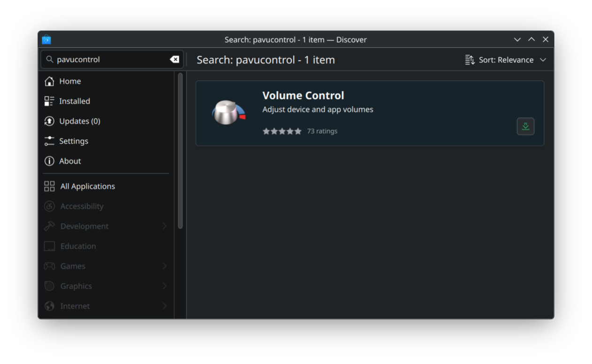Expand the Development category
Image resolution: width=592 pixels, height=364 pixels.
pos(164,226)
